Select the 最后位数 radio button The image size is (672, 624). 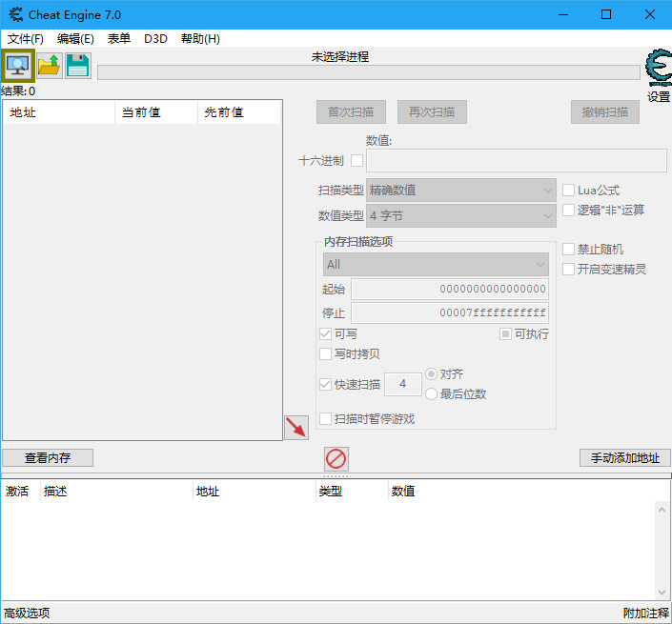431,393
